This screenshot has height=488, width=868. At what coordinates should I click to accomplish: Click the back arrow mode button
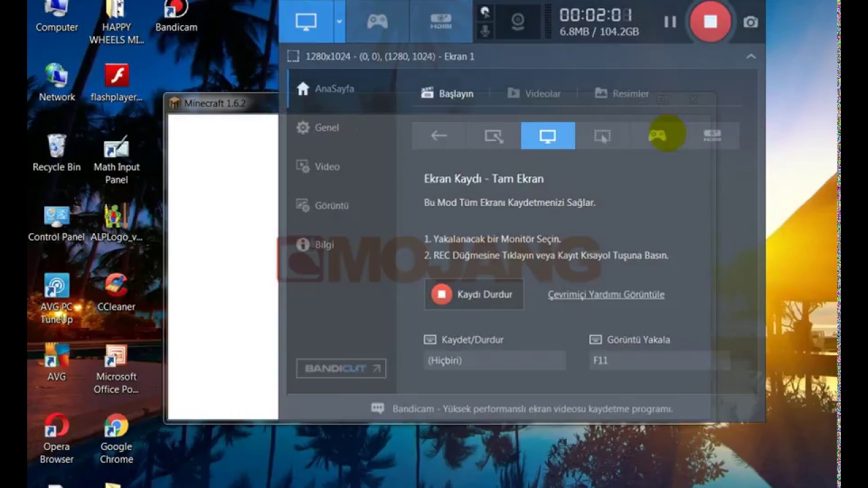(439, 136)
